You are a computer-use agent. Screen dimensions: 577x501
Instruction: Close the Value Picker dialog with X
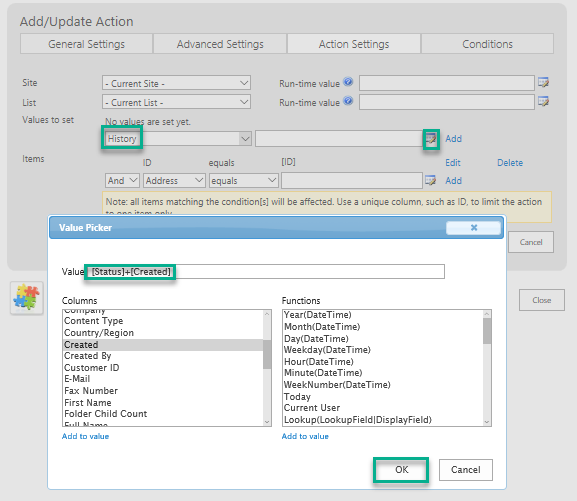coord(474,227)
